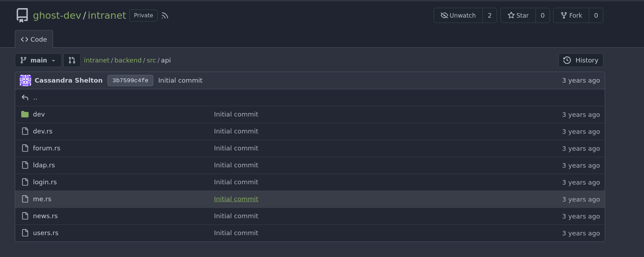Navigate to backend in the breadcrumb
This screenshot has height=257, width=644.
[x=128, y=60]
